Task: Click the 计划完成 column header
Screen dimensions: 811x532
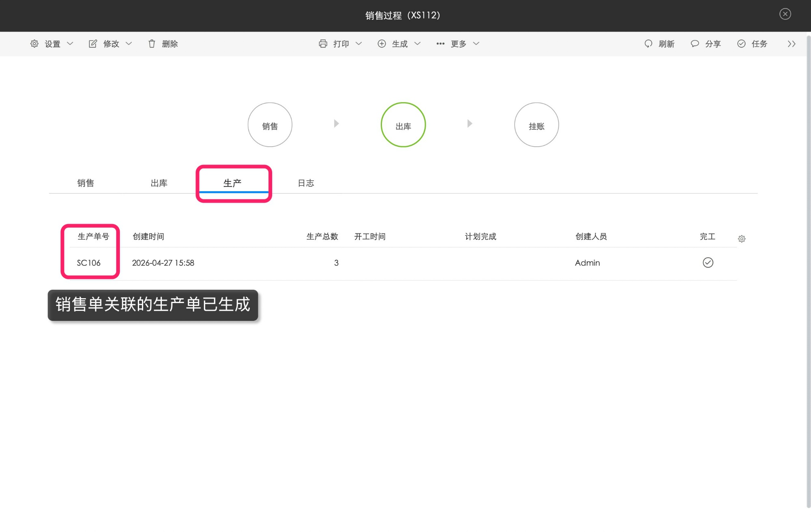Action: point(481,237)
